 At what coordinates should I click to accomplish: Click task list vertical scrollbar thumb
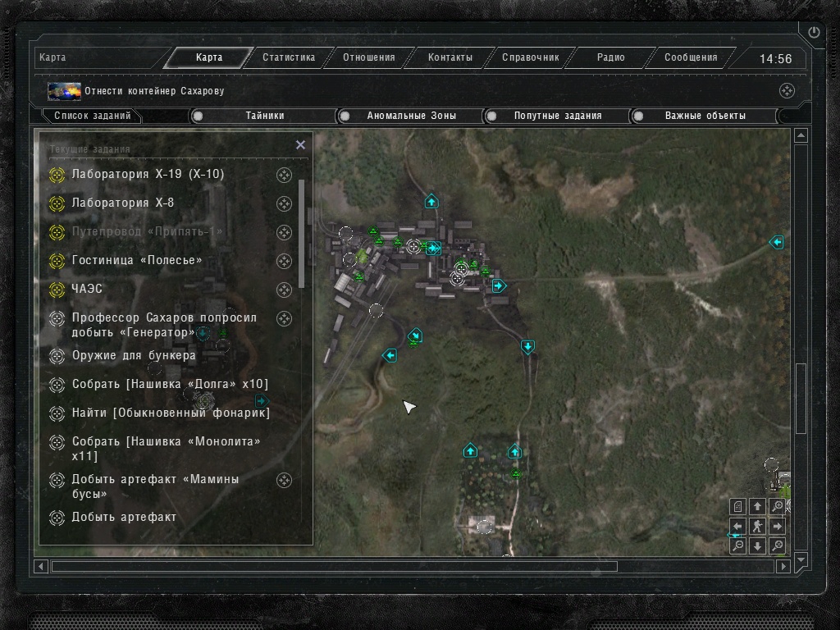(x=301, y=234)
